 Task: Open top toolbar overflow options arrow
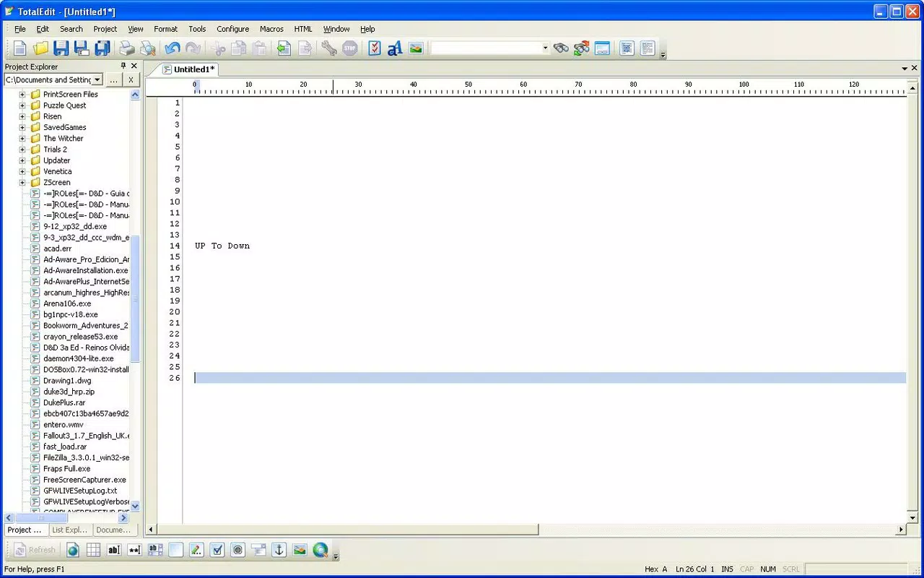point(663,54)
